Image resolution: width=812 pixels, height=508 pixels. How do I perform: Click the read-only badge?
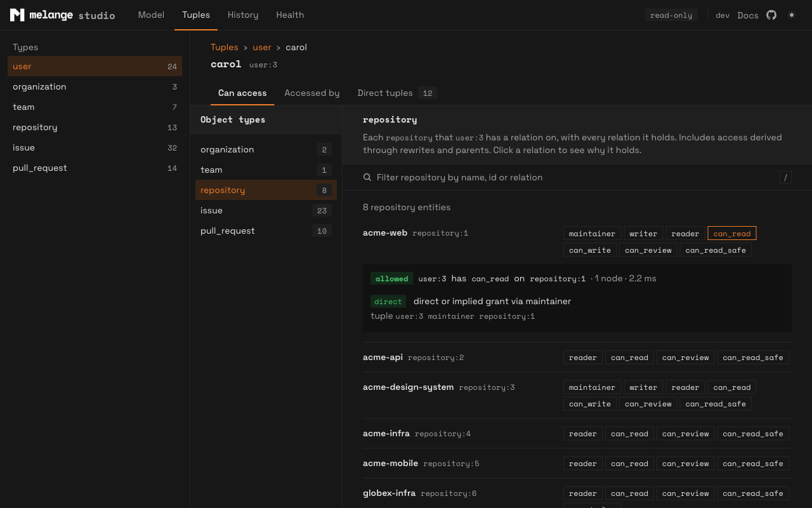click(671, 15)
